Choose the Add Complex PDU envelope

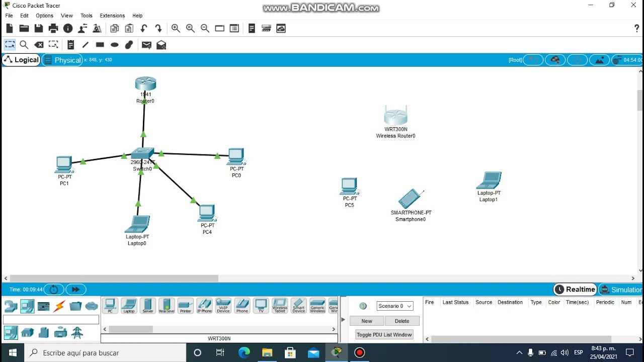[x=162, y=45]
